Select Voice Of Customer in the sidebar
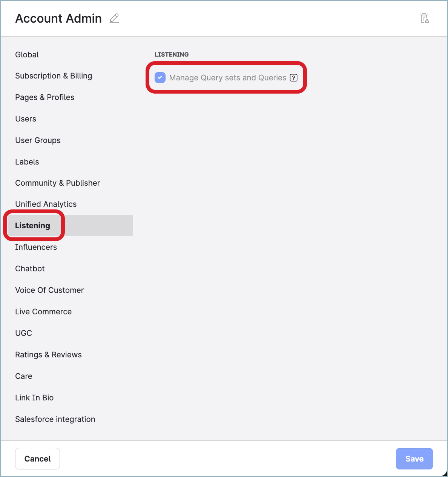Viewport: 448px width, 477px height. click(49, 290)
